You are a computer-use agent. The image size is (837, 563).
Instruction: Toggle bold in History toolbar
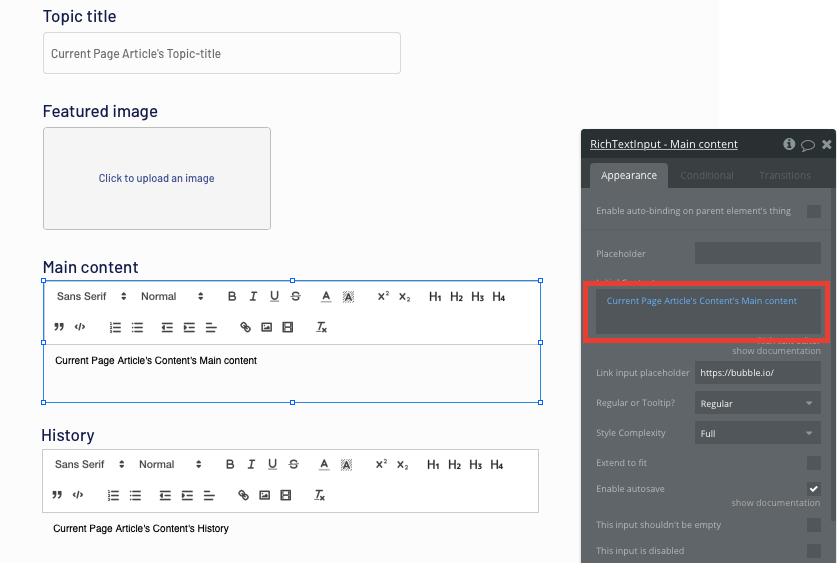pos(230,464)
